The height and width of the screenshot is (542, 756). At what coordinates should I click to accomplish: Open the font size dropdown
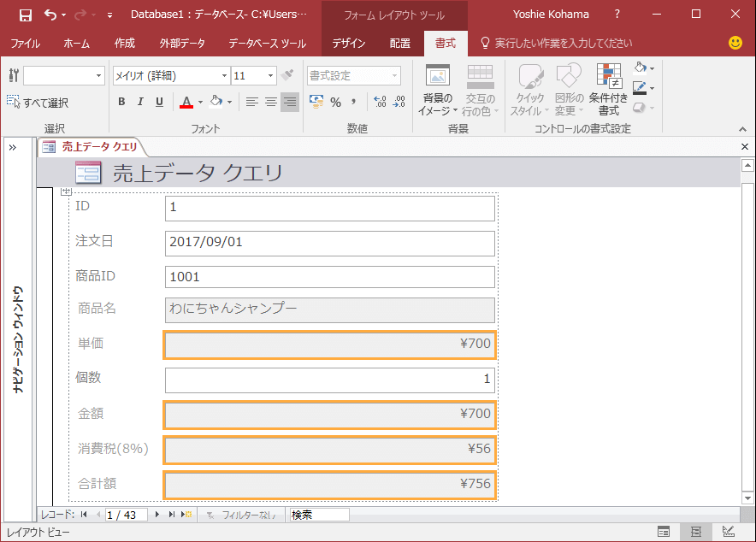[270, 76]
